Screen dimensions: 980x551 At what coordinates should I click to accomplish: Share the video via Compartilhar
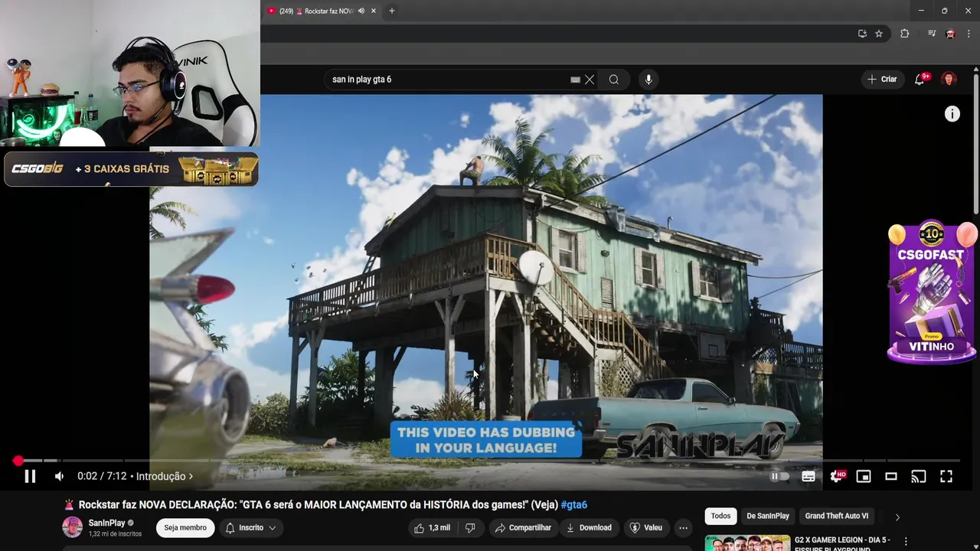[524, 527]
